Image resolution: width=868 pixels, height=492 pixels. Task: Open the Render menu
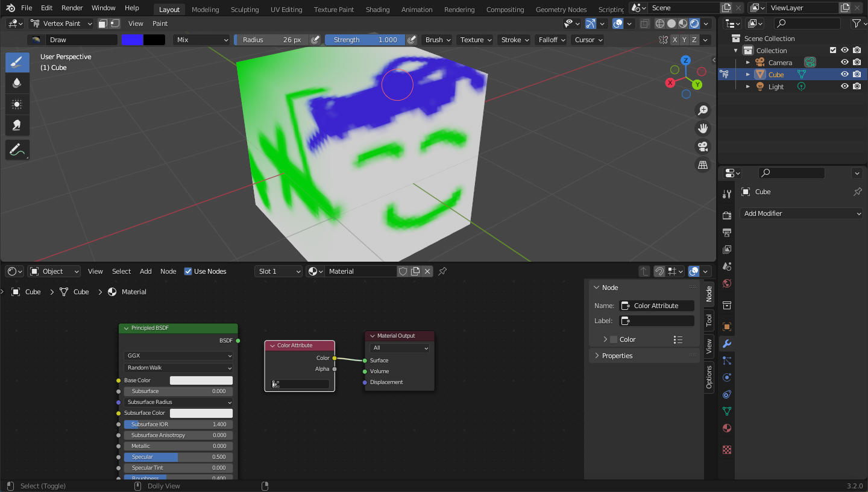(72, 8)
